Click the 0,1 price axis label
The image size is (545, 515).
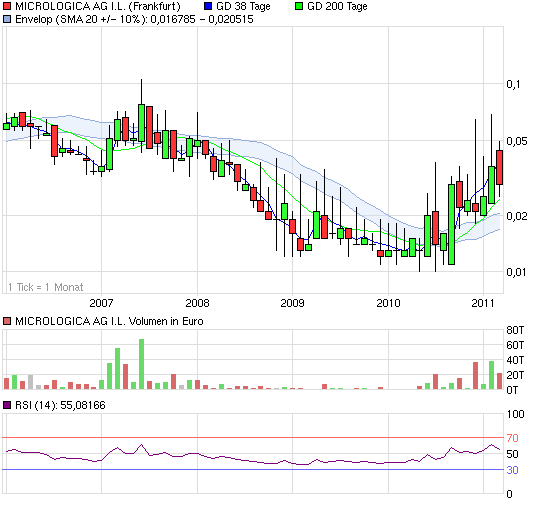pos(513,84)
